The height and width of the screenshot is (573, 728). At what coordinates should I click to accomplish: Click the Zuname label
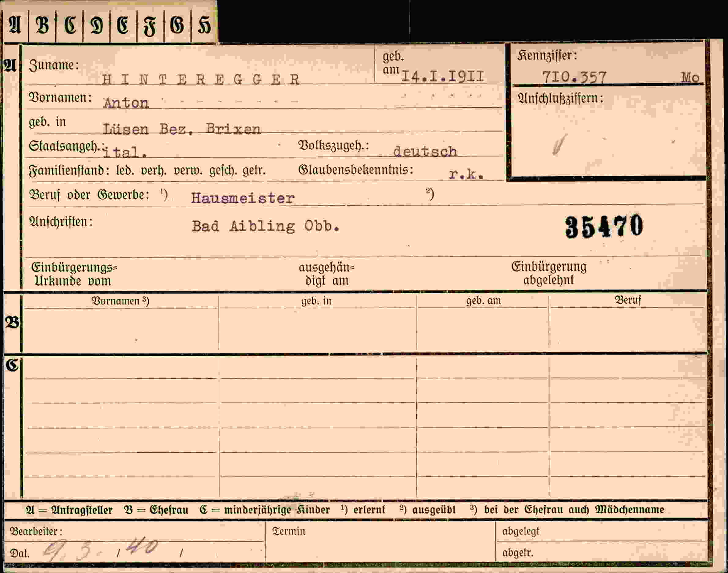coord(54,65)
